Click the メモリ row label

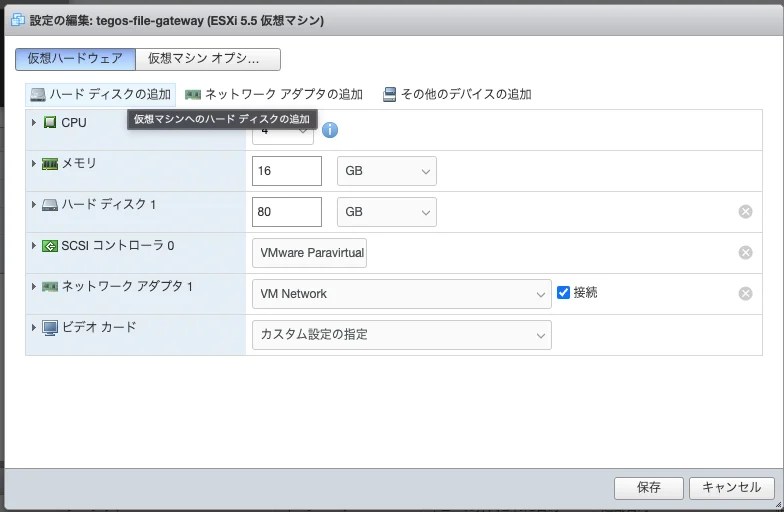pyautogui.click(x=78, y=164)
